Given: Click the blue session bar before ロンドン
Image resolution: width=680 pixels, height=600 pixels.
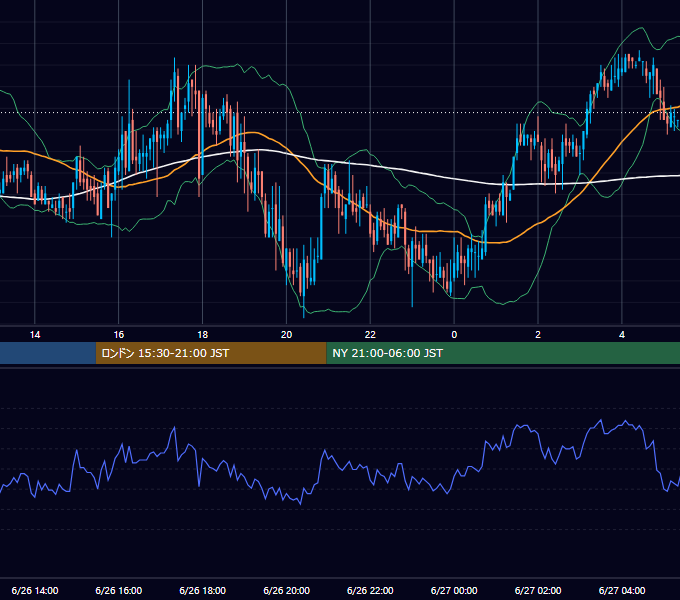Looking at the screenshot, I should click(48, 353).
